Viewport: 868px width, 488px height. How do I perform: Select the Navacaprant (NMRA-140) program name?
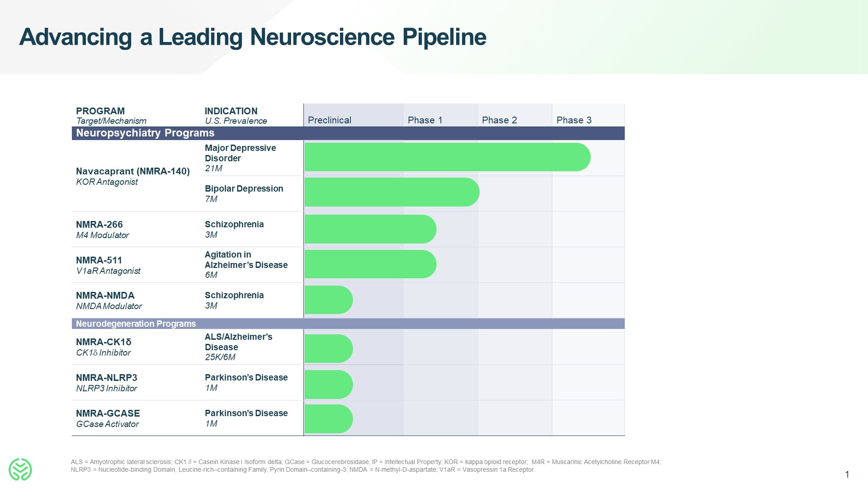[132, 171]
